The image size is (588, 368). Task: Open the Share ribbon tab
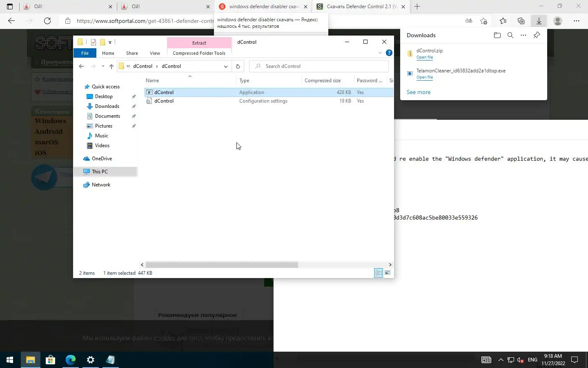tap(132, 53)
